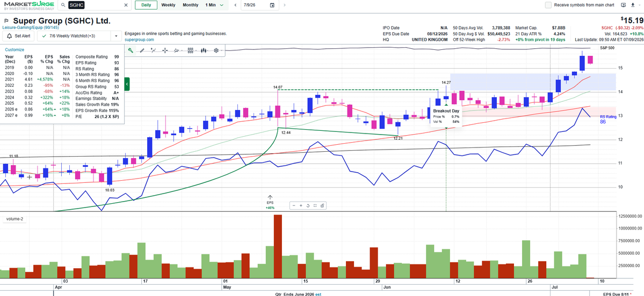Viewport: 644px width, 296px height.
Task: Select the crosshair cursor tool
Action: pyautogui.click(x=165, y=50)
